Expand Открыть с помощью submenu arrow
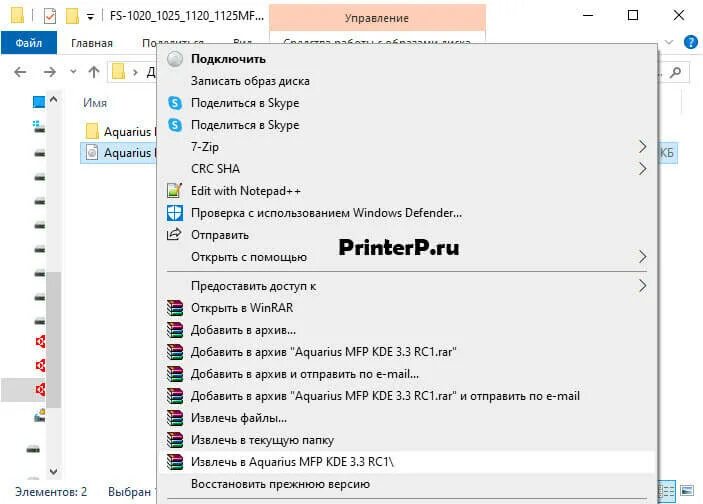This screenshot has height=504, width=703. point(642,256)
